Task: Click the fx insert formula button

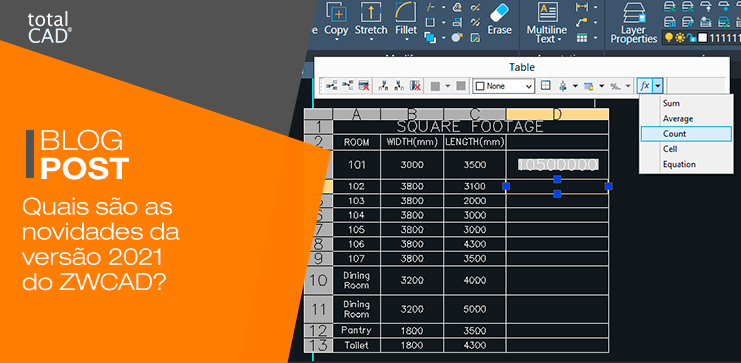Action: tap(645, 86)
